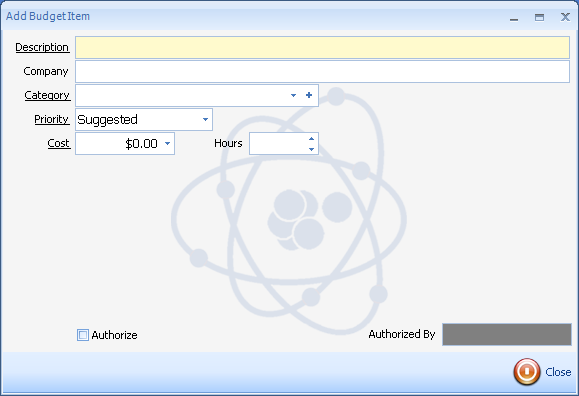Increase Hours with the up arrow

click(311, 139)
